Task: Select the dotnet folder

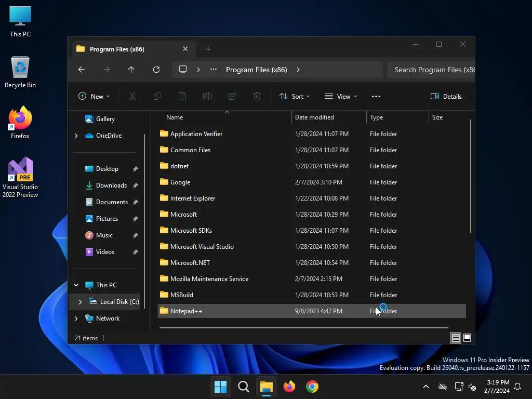Action: [x=312, y=166]
